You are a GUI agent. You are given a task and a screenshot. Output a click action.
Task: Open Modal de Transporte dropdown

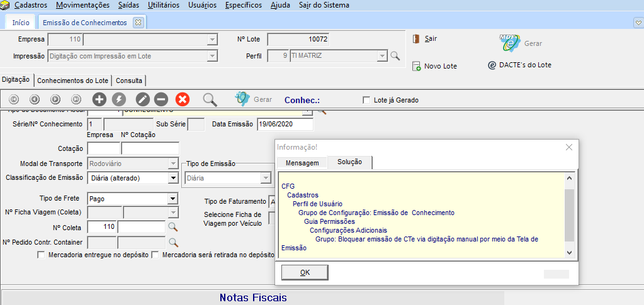173,164
